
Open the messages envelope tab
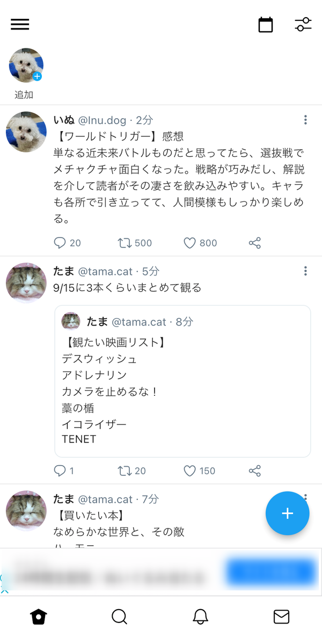pos(281,617)
